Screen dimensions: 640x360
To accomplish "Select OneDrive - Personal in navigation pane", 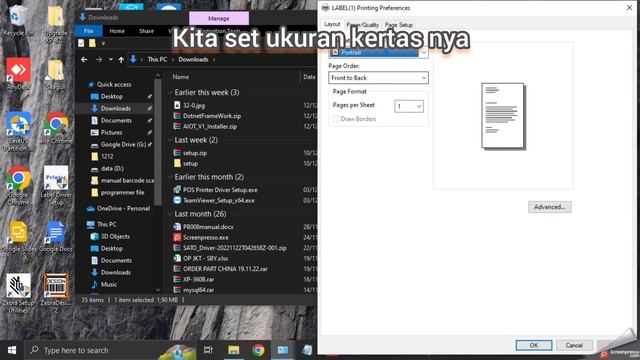I will coord(123,209).
